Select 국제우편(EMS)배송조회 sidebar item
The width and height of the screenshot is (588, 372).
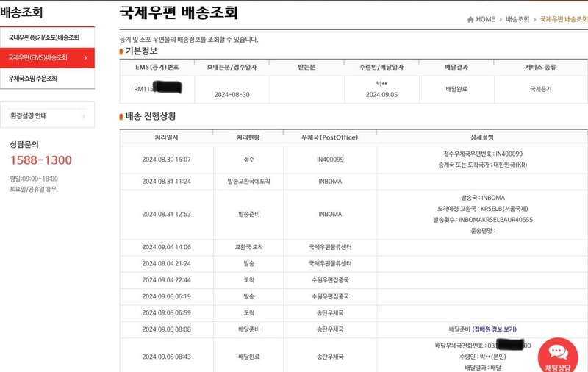38,57
